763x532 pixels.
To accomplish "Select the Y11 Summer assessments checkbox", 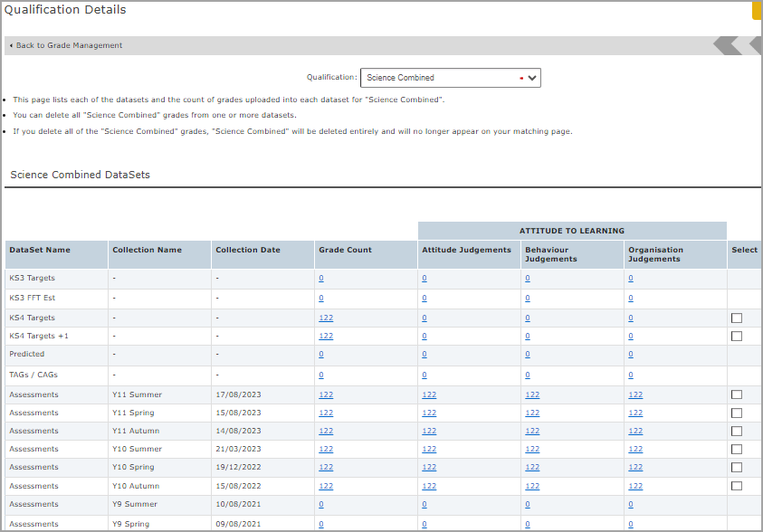I will tap(736, 394).
